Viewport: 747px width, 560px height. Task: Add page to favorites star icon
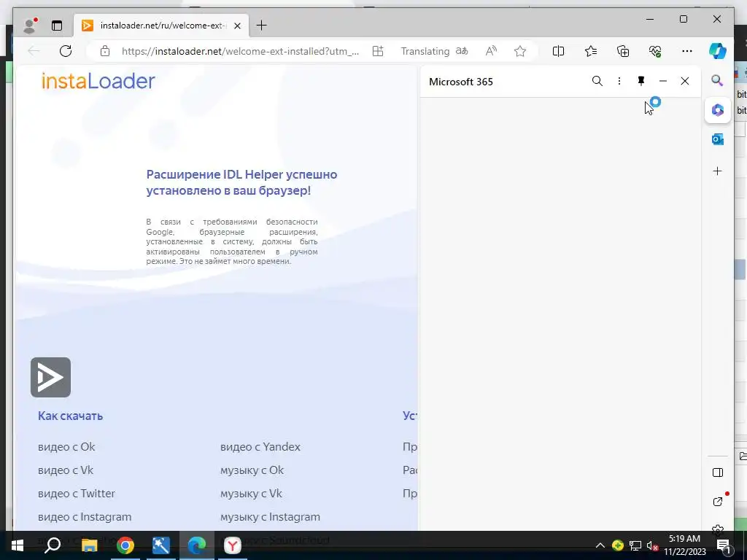(520, 51)
